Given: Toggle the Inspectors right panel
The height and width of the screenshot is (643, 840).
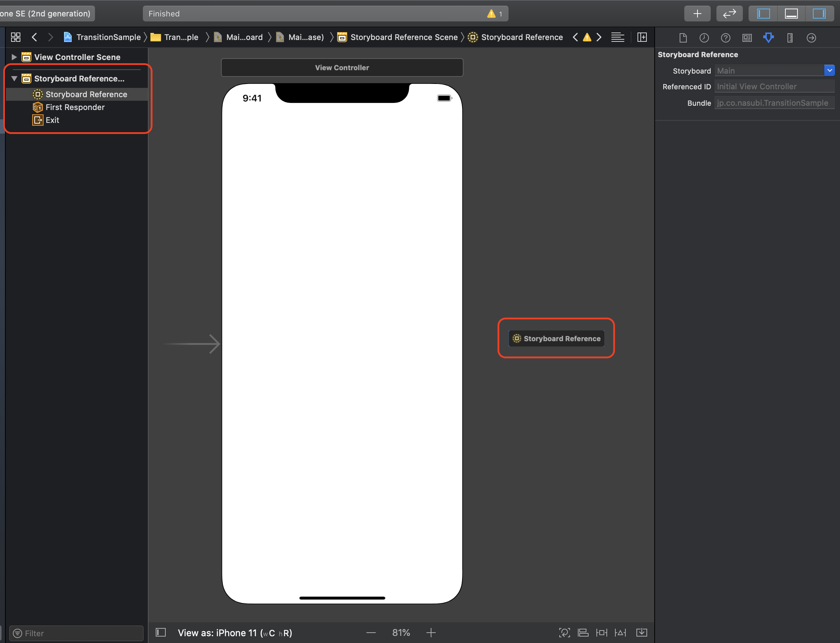Looking at the screenshot, I should click(x=819, y=14).
